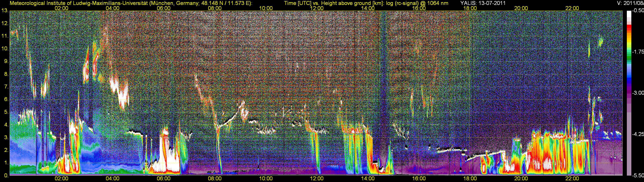Click the '8.' height axis label

point(6,74)
